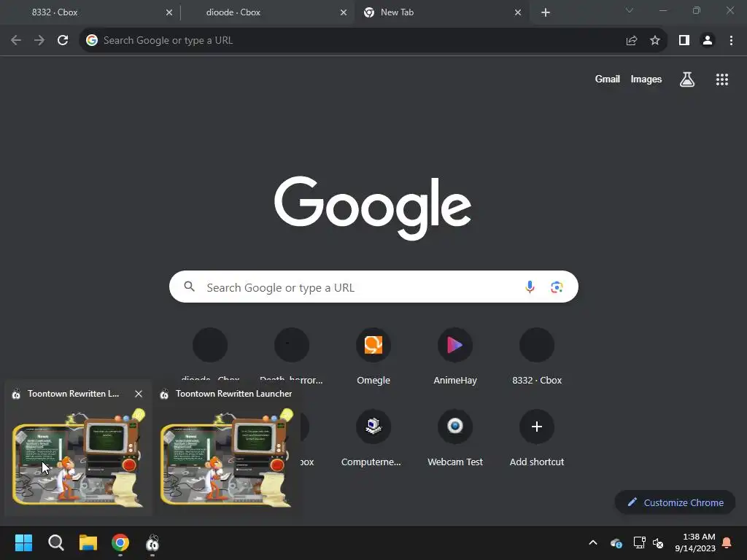Open the Omegle shortcut
The height and width of the screenshot is (560, 747).
[373, 356]
